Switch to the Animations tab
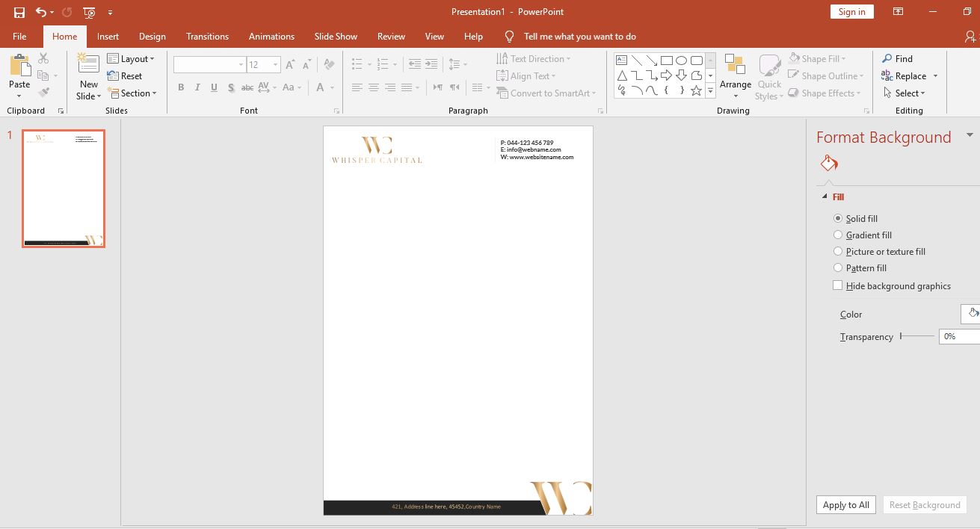 pos(271,37)
